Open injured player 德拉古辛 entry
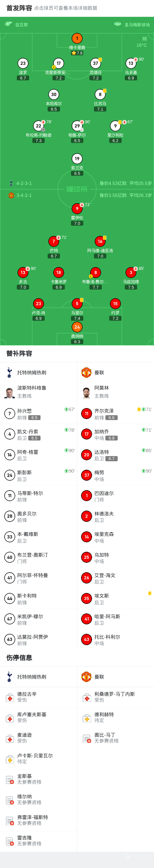154x868 pixels. coord(38,697)
